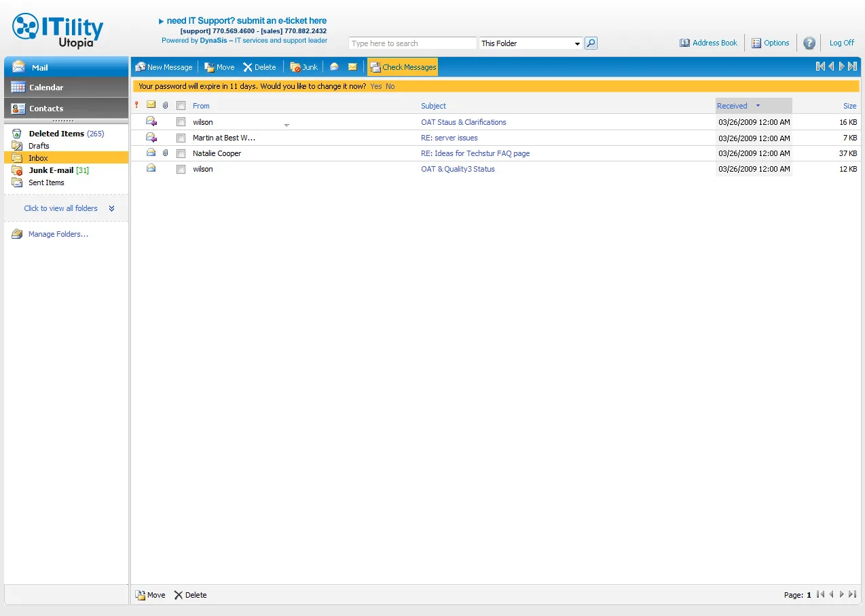865x616 pixels.
Task: Check the box for OAT & Quality3 Status
Action: pos(181,170)
